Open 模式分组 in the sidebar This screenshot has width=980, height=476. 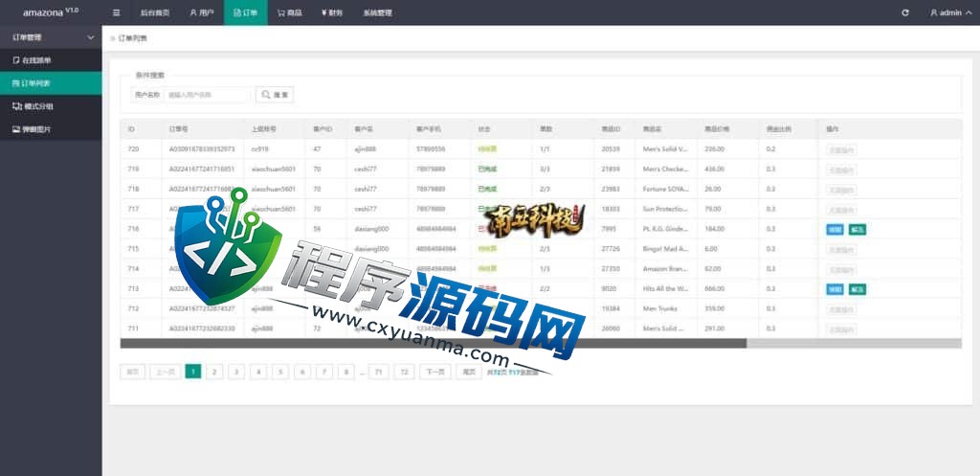[x=51, y=106]
